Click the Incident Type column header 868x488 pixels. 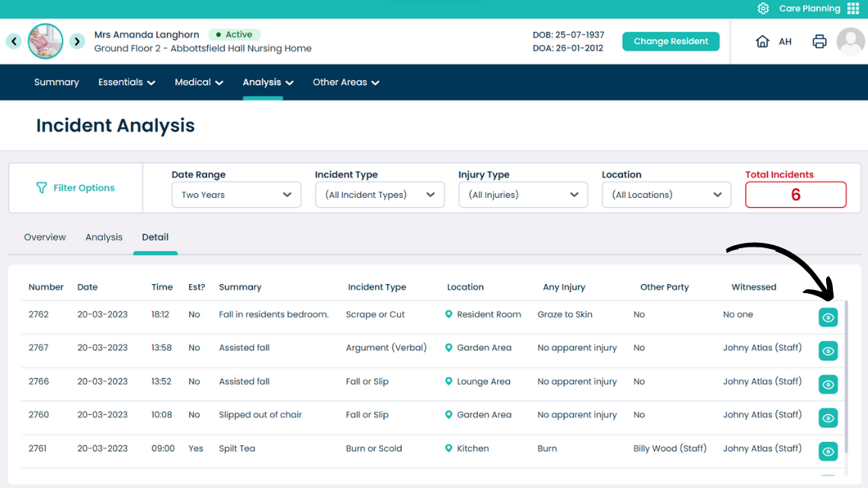[377, 287]
